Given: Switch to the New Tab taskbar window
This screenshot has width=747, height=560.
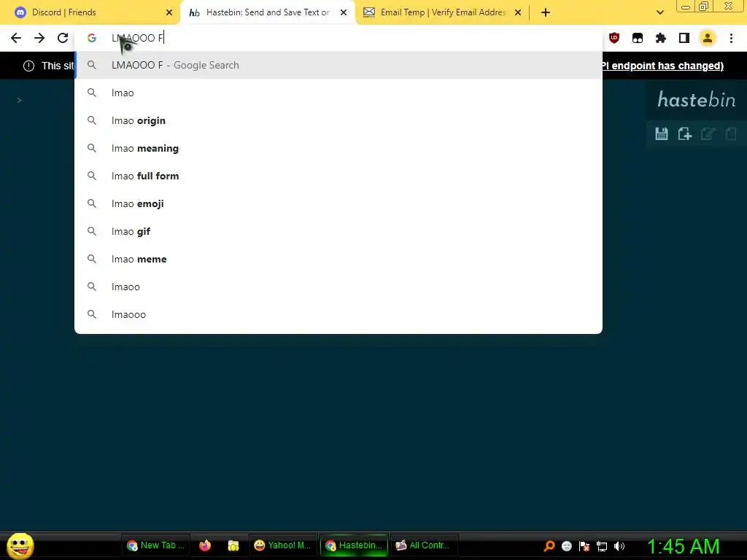Looking at the screenshot, I should [156, 545].
